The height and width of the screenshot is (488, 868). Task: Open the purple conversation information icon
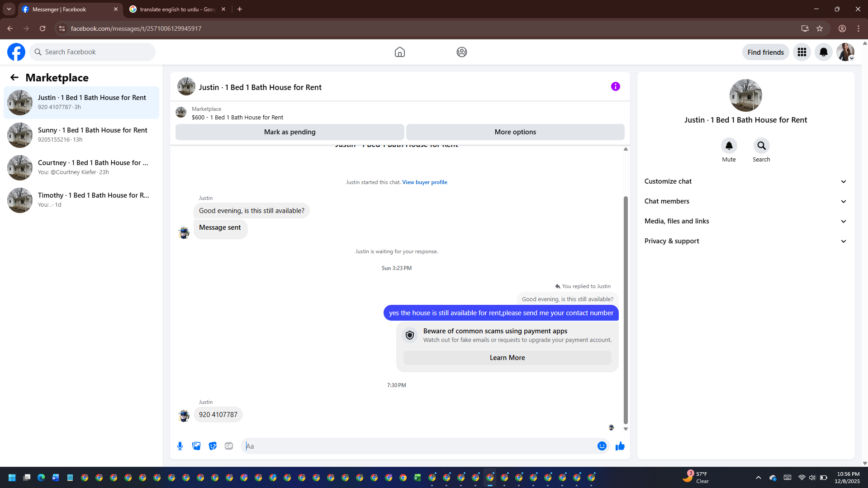[615, 86]
